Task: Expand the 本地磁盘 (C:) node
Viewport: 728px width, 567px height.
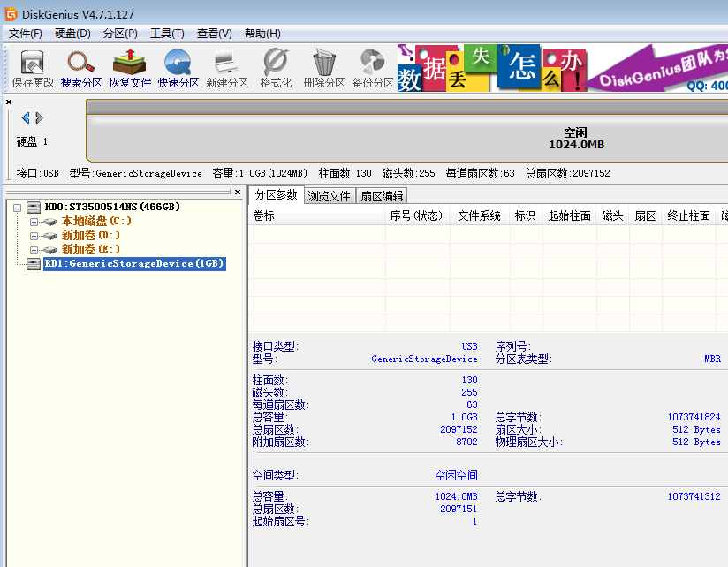Action: pos(34,222)
